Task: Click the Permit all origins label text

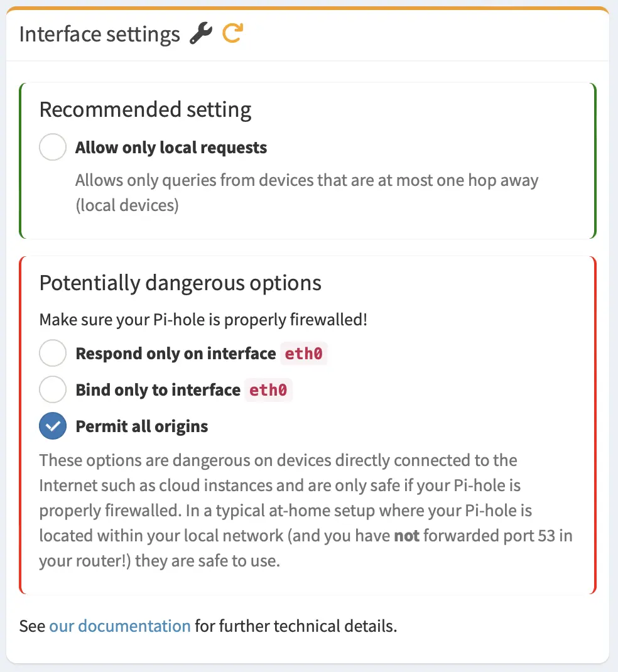Action: pos(141,426)
